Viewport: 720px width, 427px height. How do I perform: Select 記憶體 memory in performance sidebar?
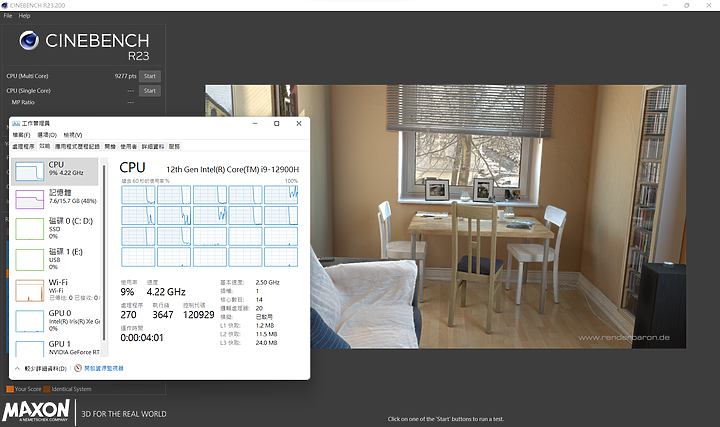[55, 198]
